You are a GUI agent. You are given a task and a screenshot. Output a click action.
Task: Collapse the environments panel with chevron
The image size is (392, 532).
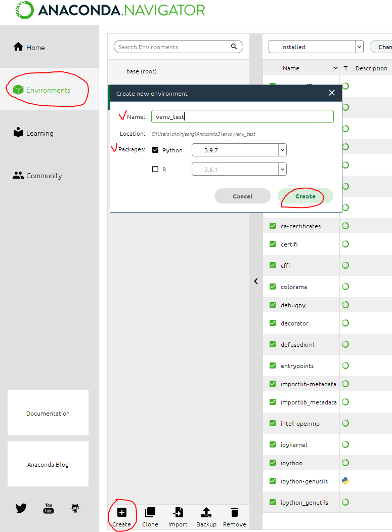[256, 281]
